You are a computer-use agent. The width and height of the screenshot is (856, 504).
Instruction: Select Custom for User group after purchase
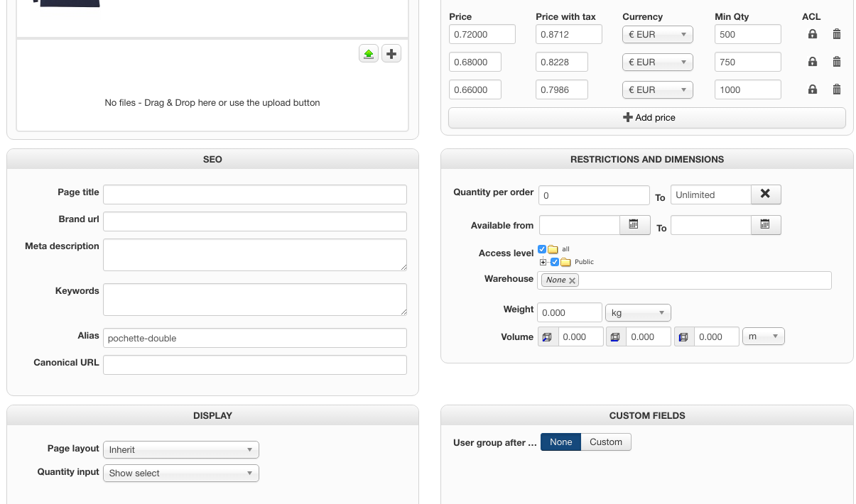point(606,442)
